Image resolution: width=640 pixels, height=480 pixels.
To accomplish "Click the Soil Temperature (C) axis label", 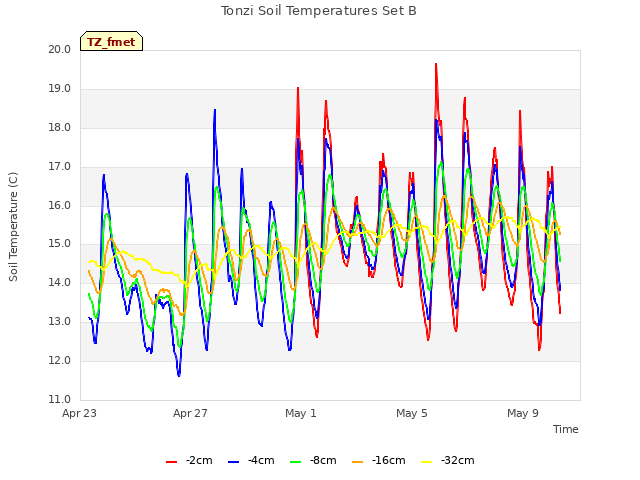I will point(13,227).
